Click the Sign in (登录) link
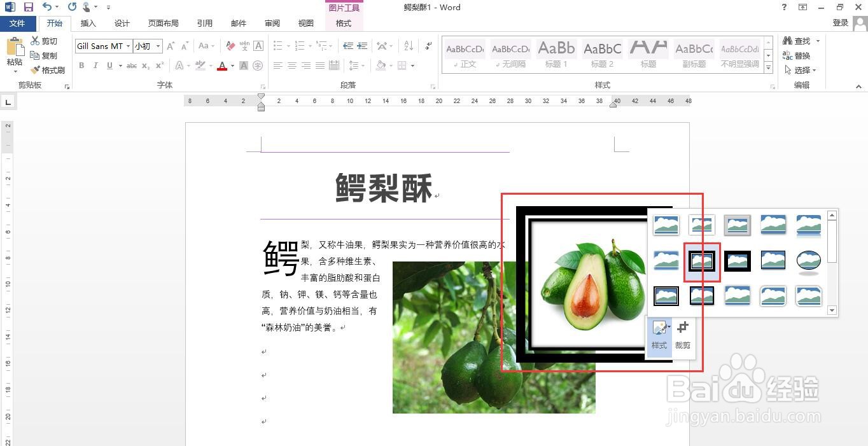This screenshot has height=446, width=868. (x=841, y=23)
